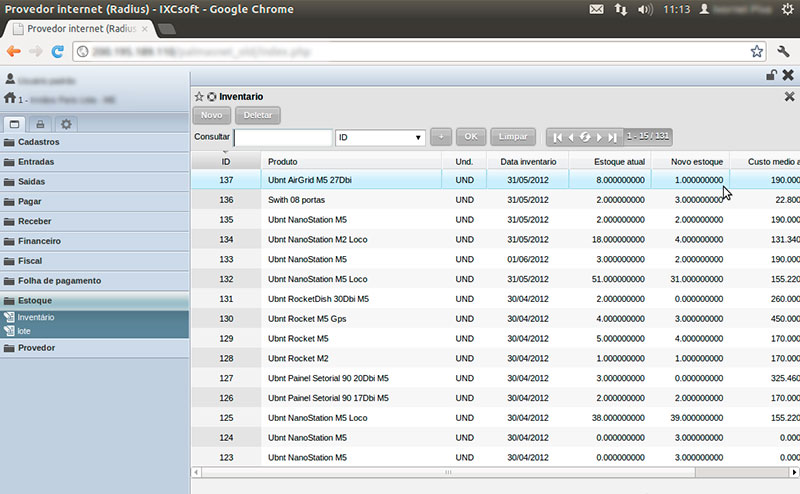Click the Novo button

[211, 115]
